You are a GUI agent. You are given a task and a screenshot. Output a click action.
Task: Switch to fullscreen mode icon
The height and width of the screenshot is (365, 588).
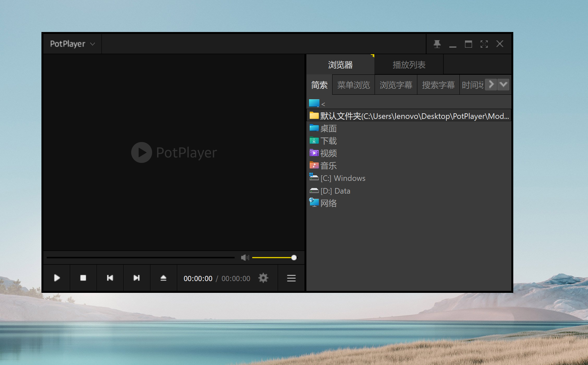pyautogui.click(x=484, y=44)
